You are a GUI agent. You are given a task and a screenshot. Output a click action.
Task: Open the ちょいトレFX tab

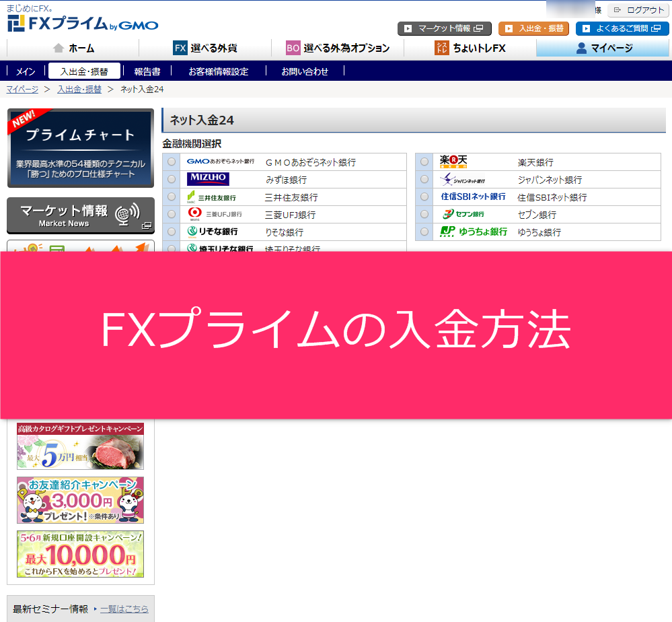coord(470,48)
